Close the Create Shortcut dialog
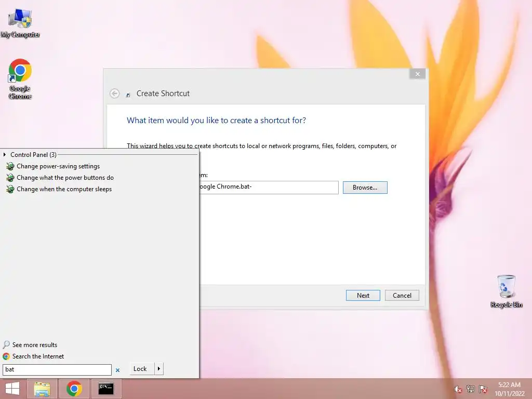The image size is (532, 399). [x=417, y=74]
